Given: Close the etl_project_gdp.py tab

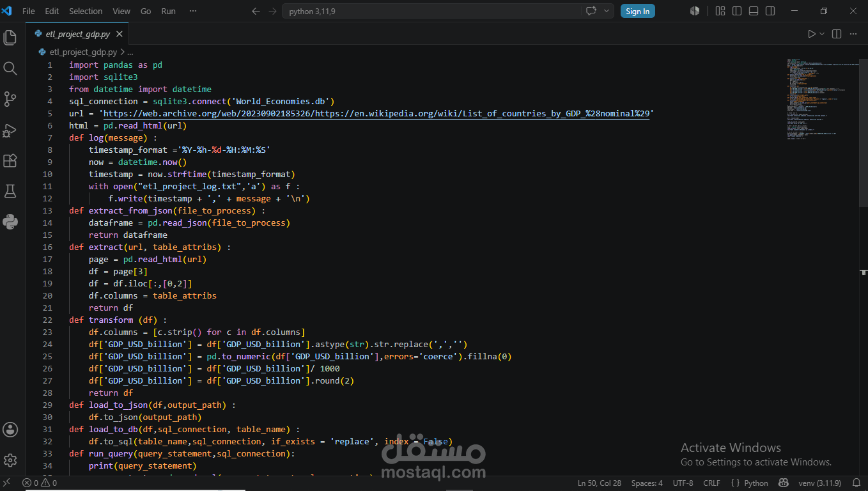Looking at the screenshot, I should pyautogui.click(x=120, y=34).
